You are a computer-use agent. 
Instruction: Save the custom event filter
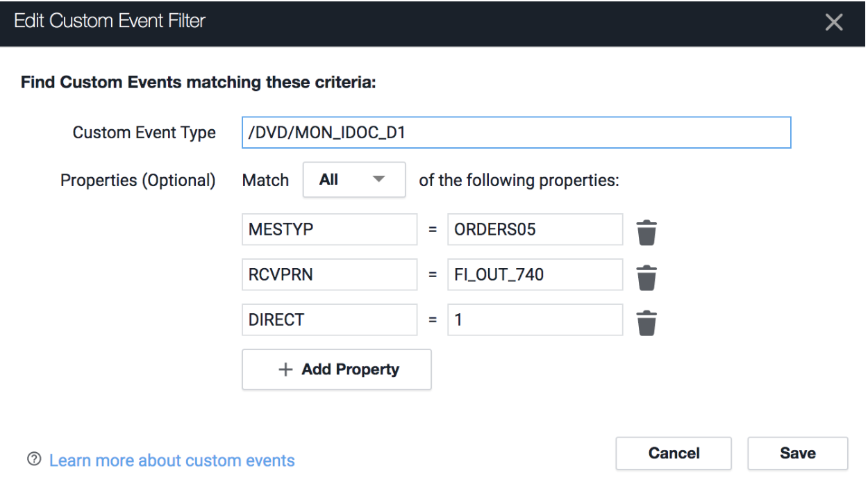(x=797, y=454)
